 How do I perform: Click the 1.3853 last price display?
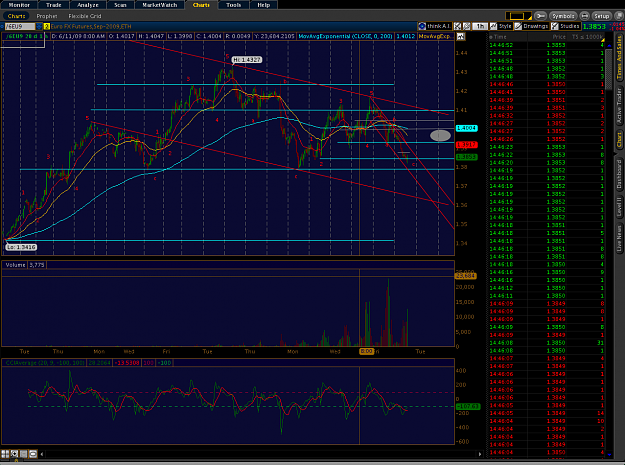594,26
